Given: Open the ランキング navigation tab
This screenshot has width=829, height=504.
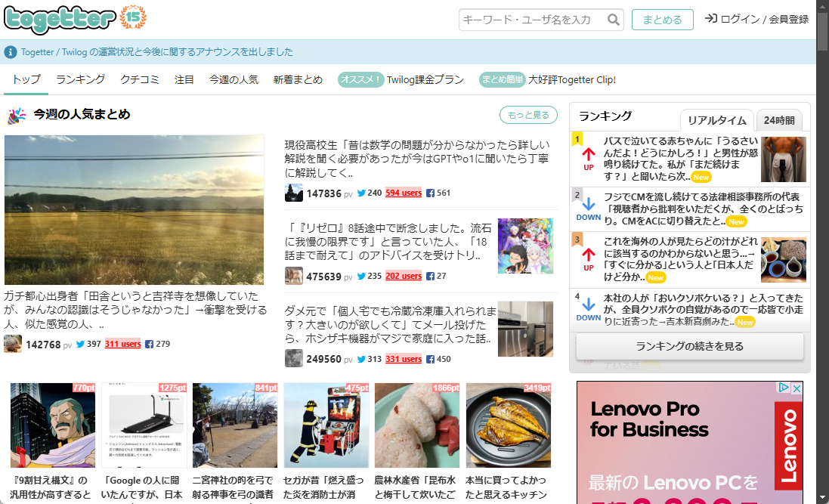Looking at the screenshot, I should coord(79,79).
